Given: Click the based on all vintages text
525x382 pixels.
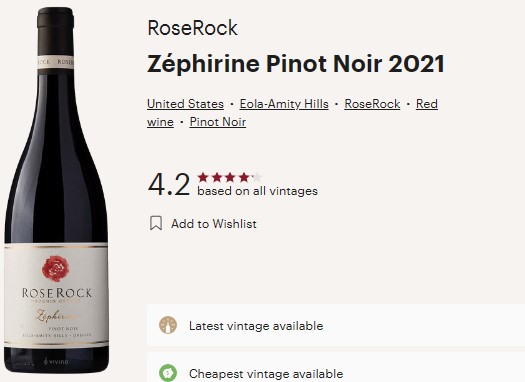Looking at the screenshot, I should click(257, 191).
